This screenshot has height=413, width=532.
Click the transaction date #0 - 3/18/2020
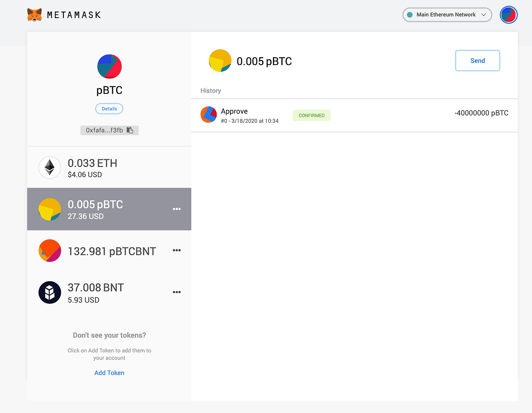click(250, 121)
